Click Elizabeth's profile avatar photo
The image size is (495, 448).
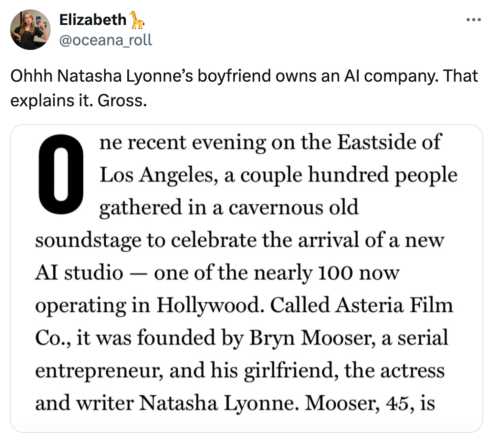pos(30,30)
